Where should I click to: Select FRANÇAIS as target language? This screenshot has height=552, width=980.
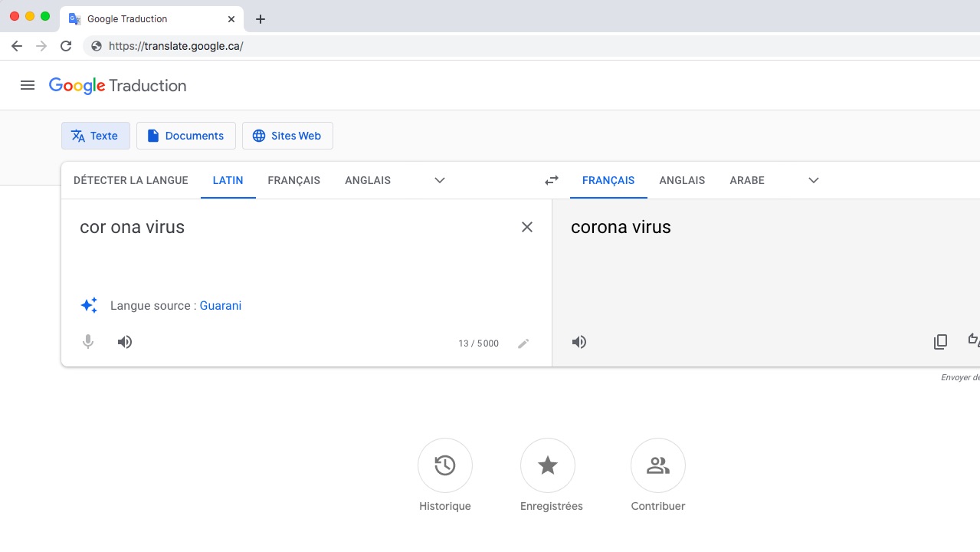(608, 180)
